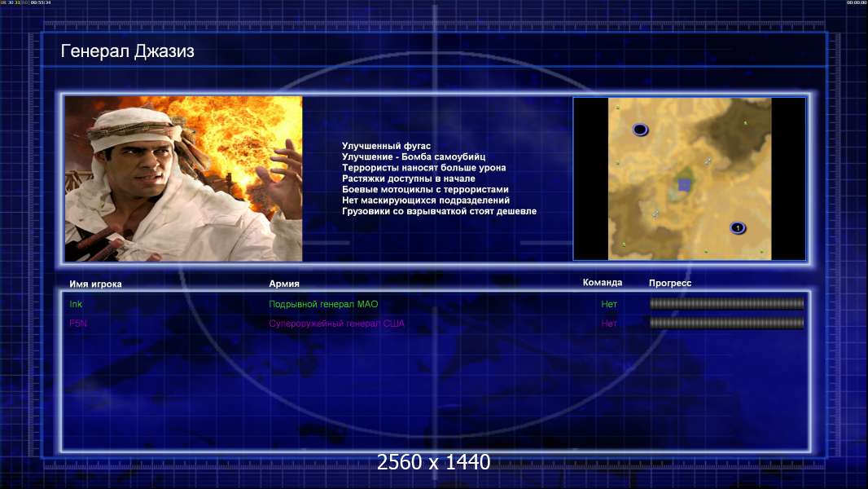Click 'Суперкоружейный генерал США' army entry

(336, 324)
